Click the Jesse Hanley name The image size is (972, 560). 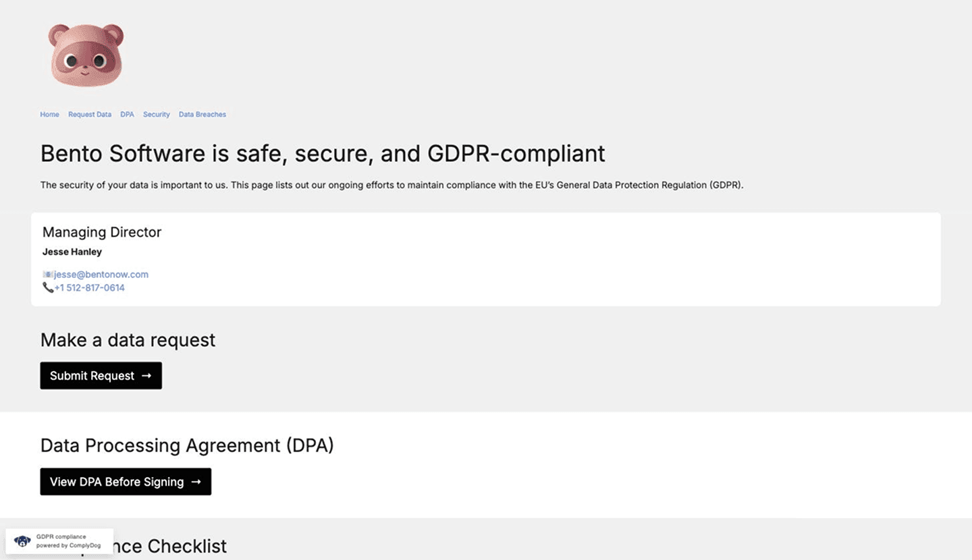[72, 252]
